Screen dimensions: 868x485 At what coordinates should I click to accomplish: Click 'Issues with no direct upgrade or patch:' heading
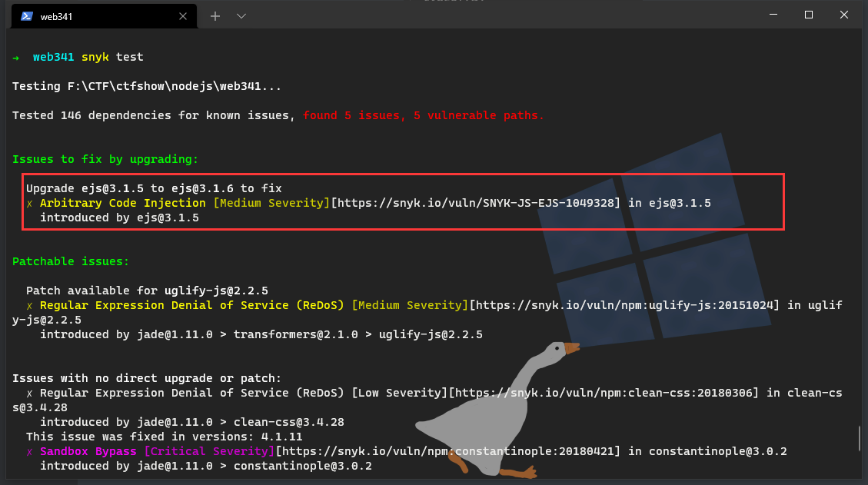tap(147, 378)
